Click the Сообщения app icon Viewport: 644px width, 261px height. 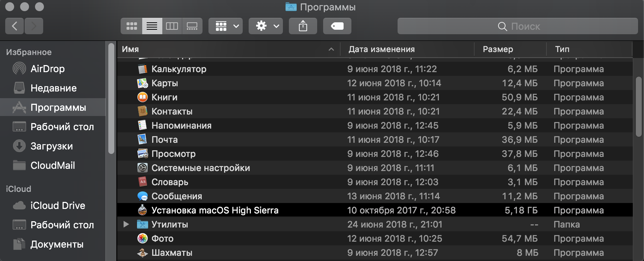pos(142,196)
